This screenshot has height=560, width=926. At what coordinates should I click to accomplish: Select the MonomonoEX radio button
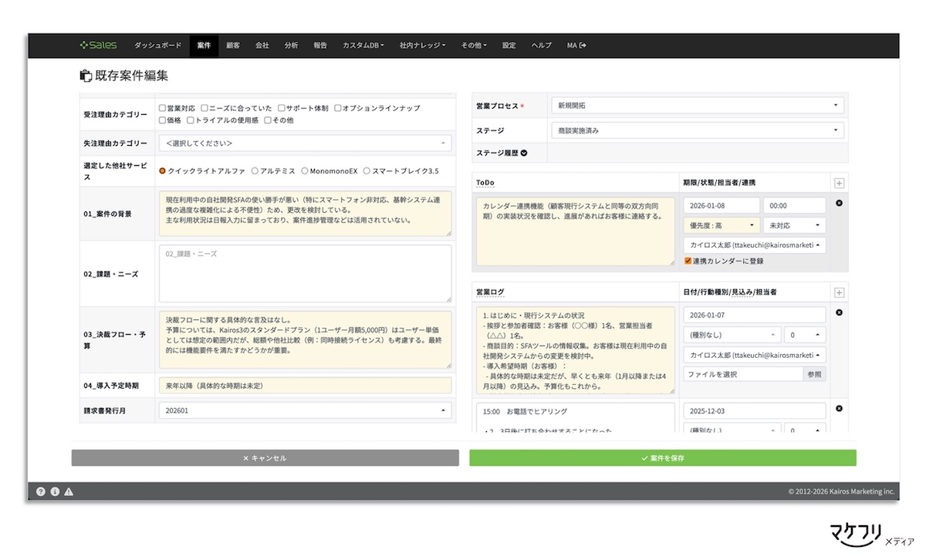coord(304,171)
